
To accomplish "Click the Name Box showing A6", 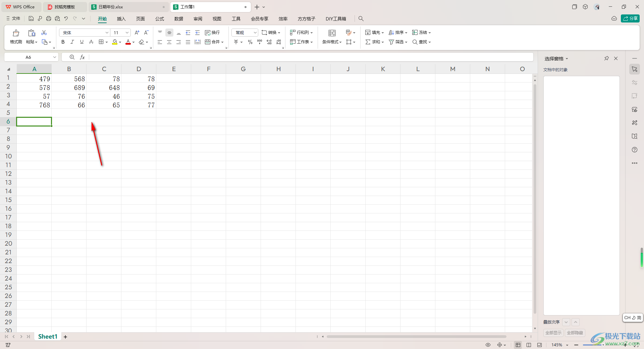I will tap(28, 57).
